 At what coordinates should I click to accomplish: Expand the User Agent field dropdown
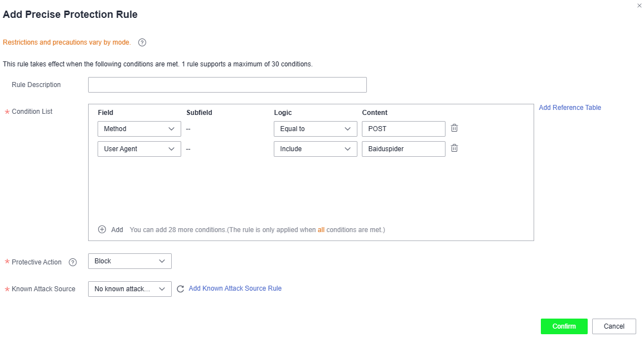(x=139, y=149)
